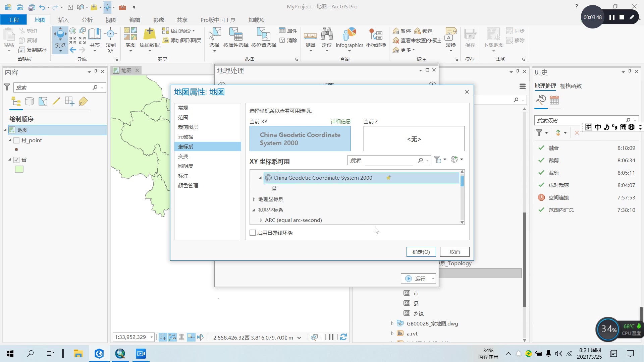The width and height of the screenshot is (644, 362).
Task: Expand the 地理坐标系 tree node
Action: [x=254, y=199]
